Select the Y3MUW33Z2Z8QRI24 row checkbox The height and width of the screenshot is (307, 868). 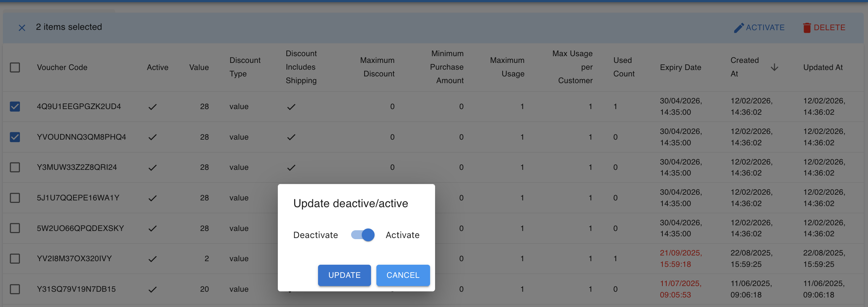pyautogui.click(x=15, y=167)
